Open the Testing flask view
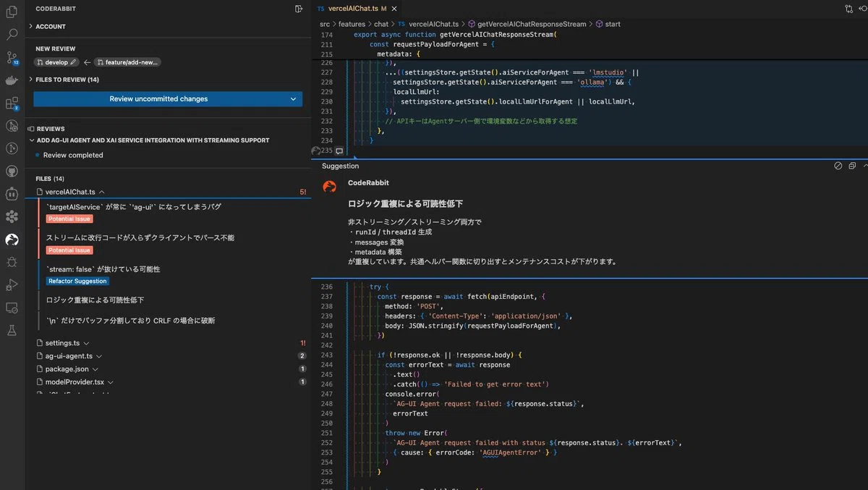 [12, 330]
